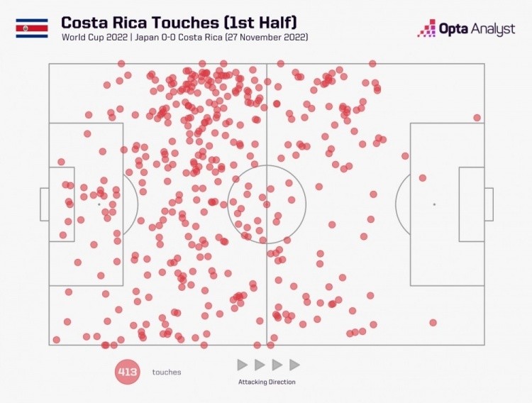Click the right goal box outline
Image resolution: width=532 pixels, height=403 pixels.
click(489, 204)
